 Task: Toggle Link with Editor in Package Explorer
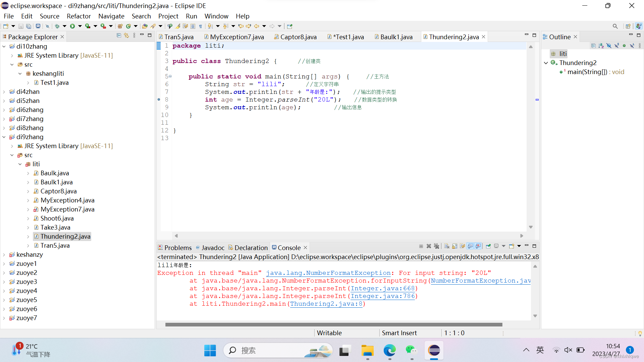[x=126, y=36]
